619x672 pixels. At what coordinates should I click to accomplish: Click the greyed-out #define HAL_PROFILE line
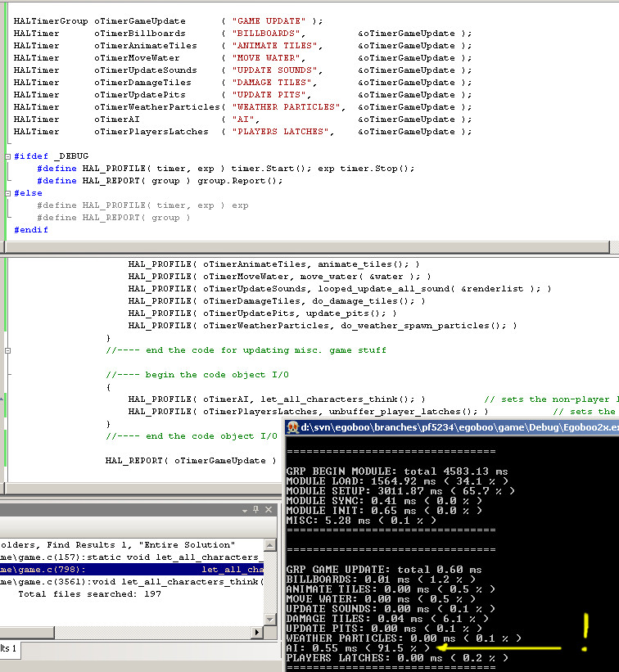(x=142, y=205)
